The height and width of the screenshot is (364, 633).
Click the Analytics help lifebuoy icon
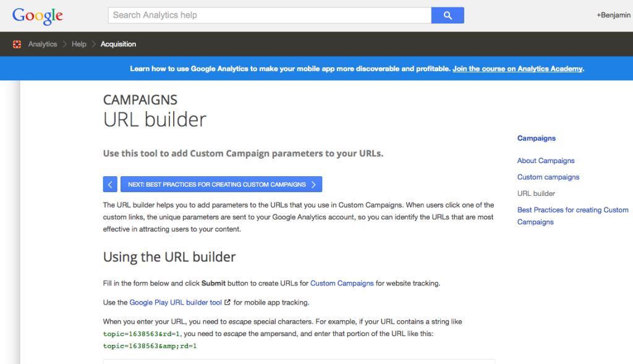tap(17, 44)
